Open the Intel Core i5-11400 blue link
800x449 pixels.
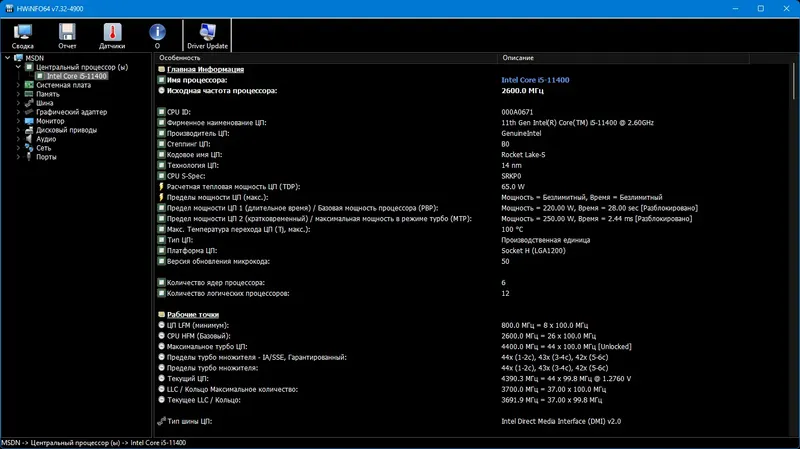535,80
